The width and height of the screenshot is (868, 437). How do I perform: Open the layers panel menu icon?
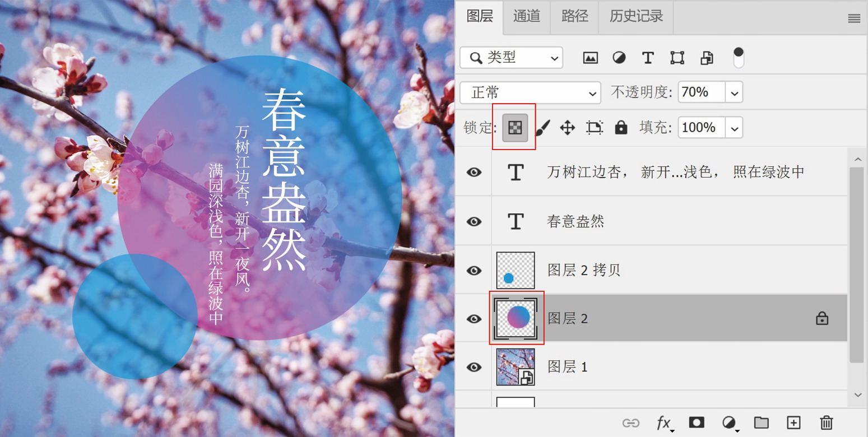[x=854, y=18]
